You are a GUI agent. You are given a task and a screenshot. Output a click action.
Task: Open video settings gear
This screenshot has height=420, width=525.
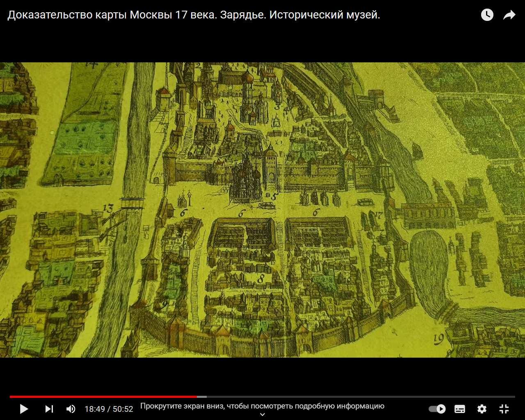pyautogui.click(x=482, y=409)
